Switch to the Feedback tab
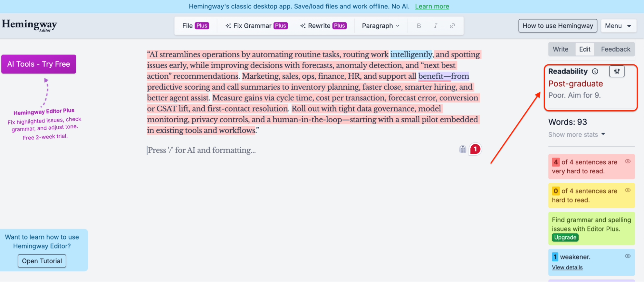The height and width of the screenshot is (282, 644). coord(615,49)
